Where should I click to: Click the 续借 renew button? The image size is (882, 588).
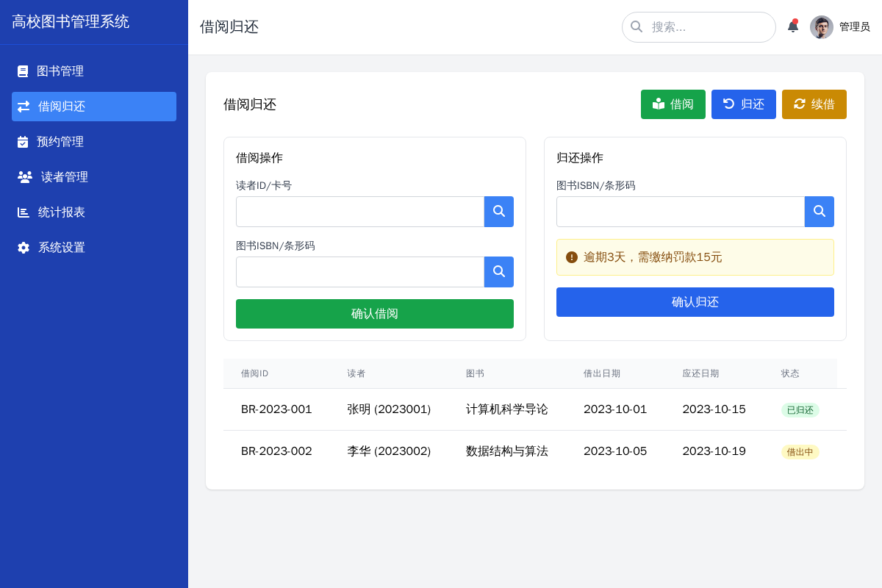(814, 104)
